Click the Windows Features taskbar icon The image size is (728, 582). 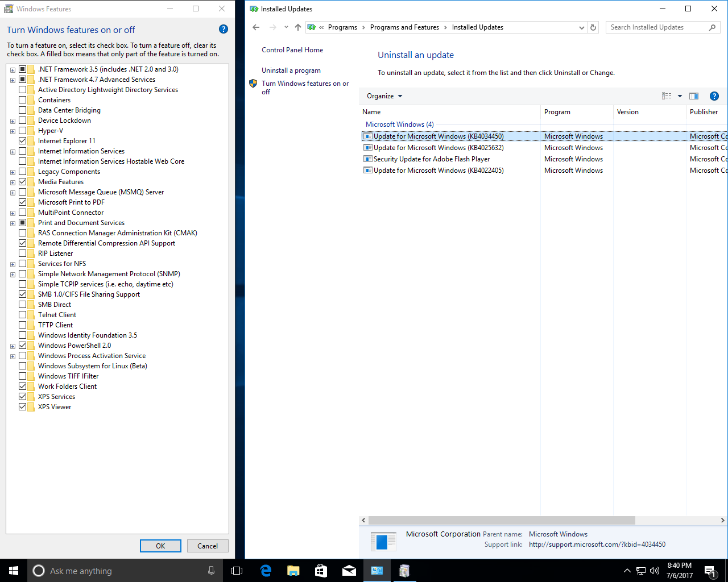404,571
